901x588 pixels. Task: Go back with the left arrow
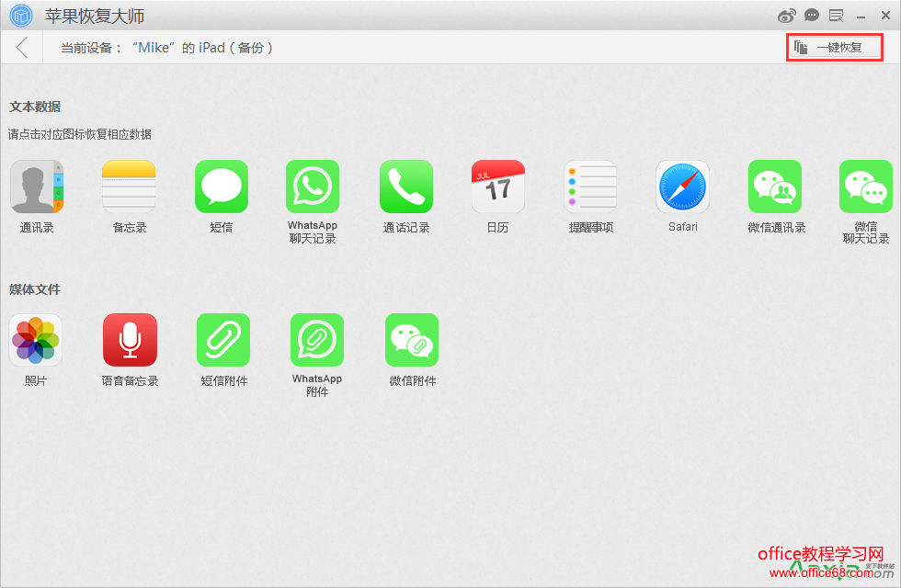point(22,47)
